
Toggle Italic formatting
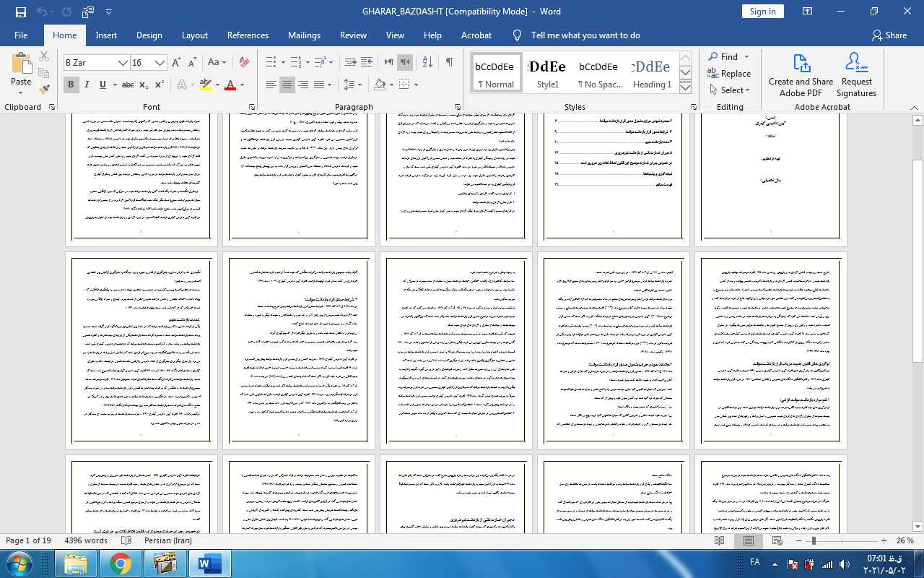click(x=87, y=85)
